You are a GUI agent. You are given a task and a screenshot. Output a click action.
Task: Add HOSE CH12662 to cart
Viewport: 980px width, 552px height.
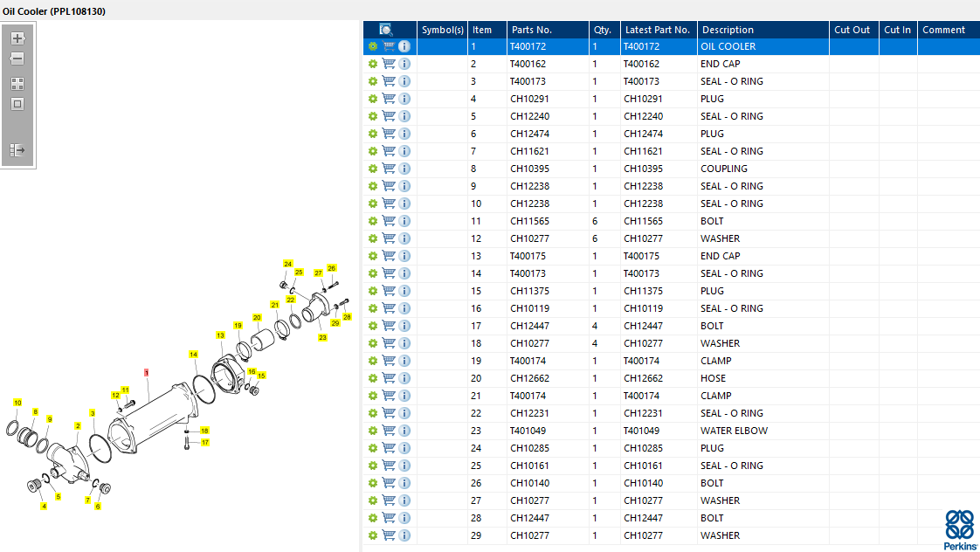pos(389,378)
